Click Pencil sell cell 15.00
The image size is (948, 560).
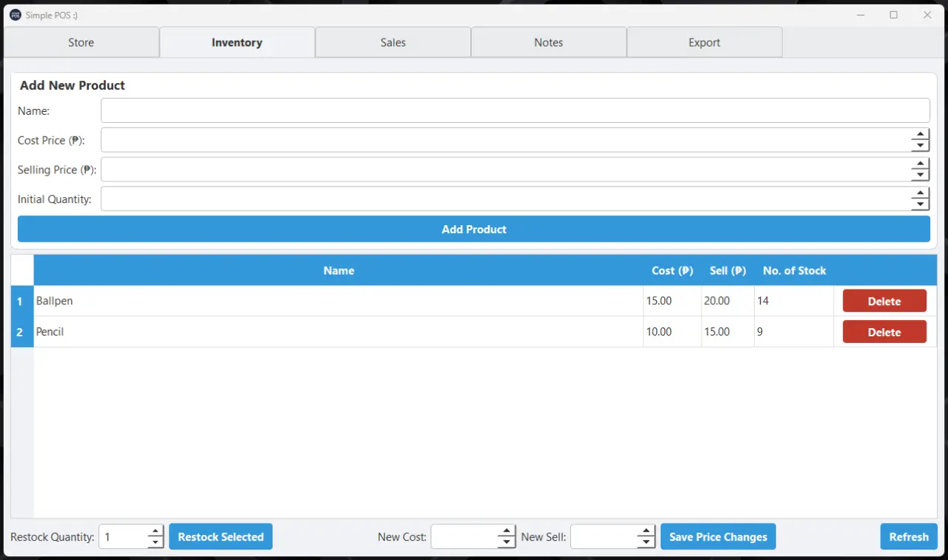pos(728,332)
